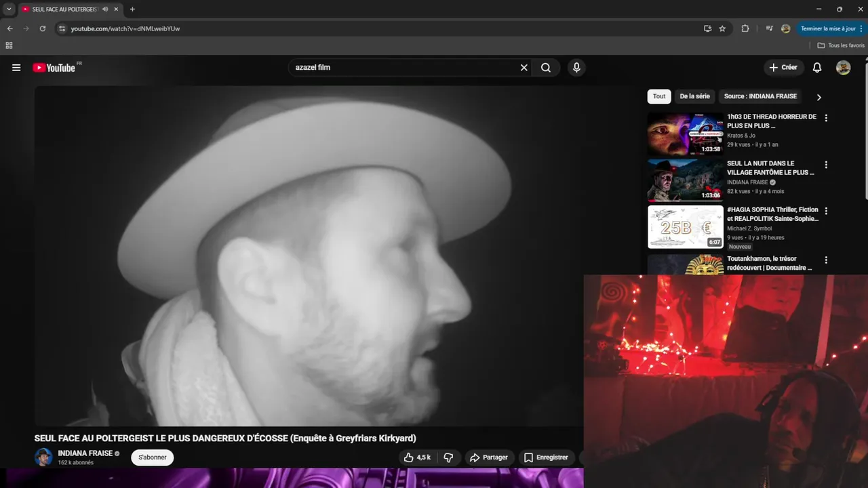Open the apps grid in bookmarks bar
Screen dimensions: 868x488
[x=9, y=45]
